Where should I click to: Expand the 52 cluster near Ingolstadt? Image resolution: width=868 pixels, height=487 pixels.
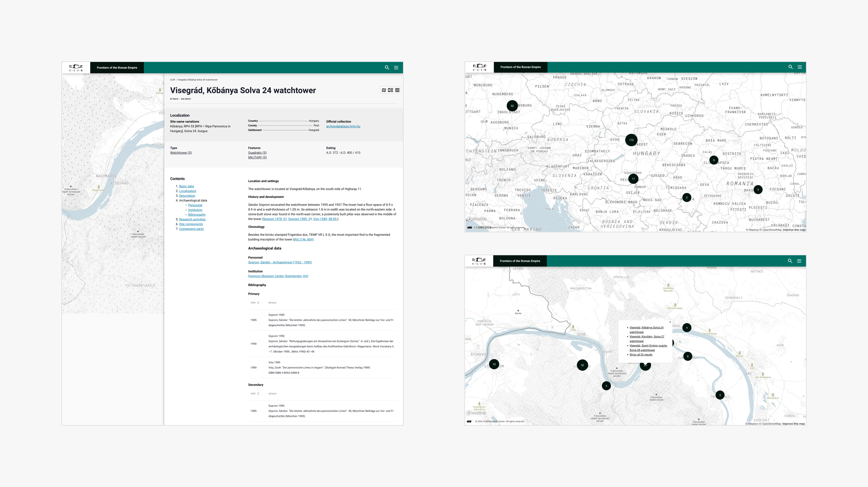click(512, 106)
